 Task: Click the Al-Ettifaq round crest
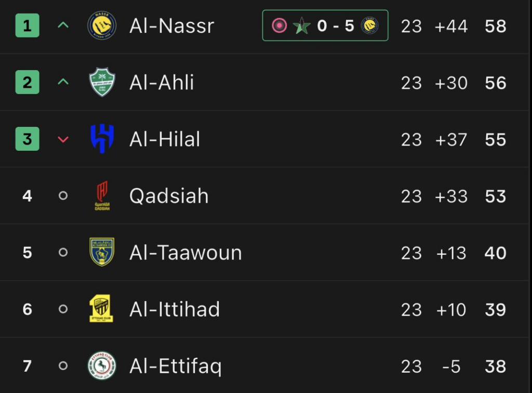[102, 365]
